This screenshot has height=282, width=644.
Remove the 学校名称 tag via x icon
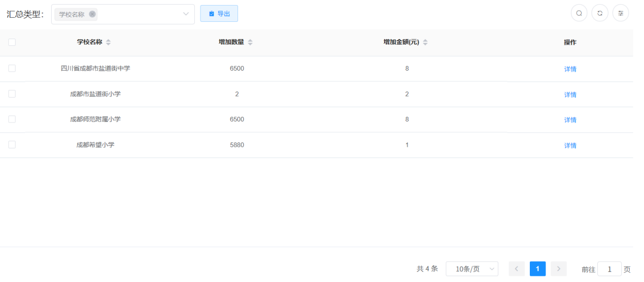point(92,14)
